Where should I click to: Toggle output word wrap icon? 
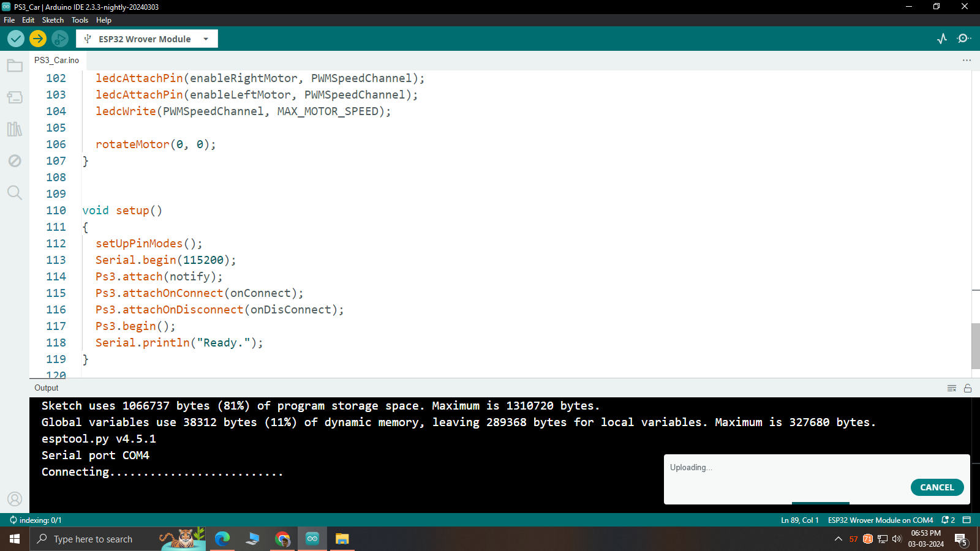pyautogui.click(x=952, y=388)
